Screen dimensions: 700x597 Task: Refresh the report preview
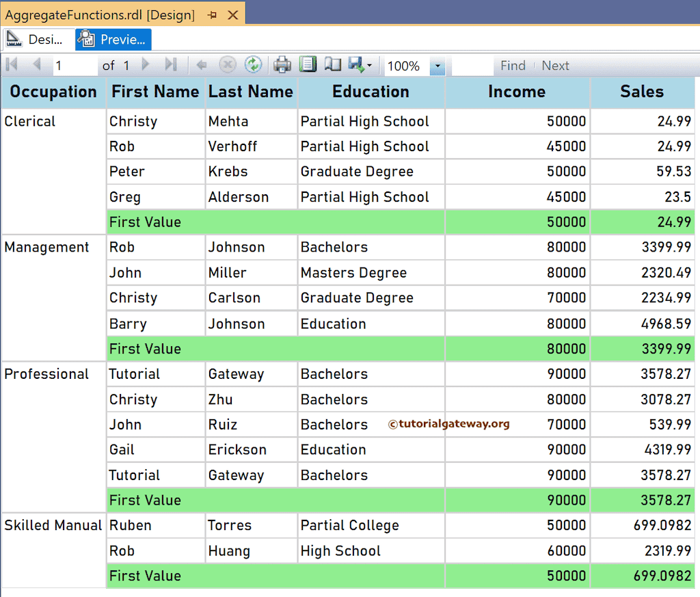pos(253,65)
